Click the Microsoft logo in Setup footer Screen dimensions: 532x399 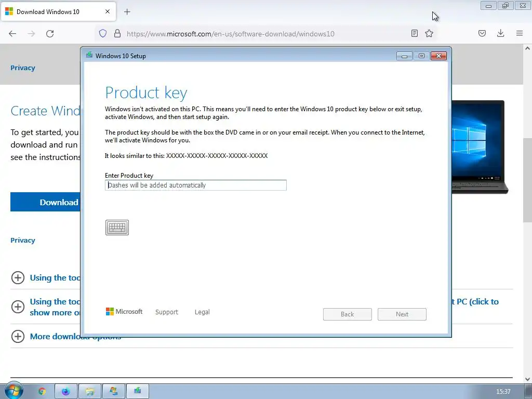(124, 312)
